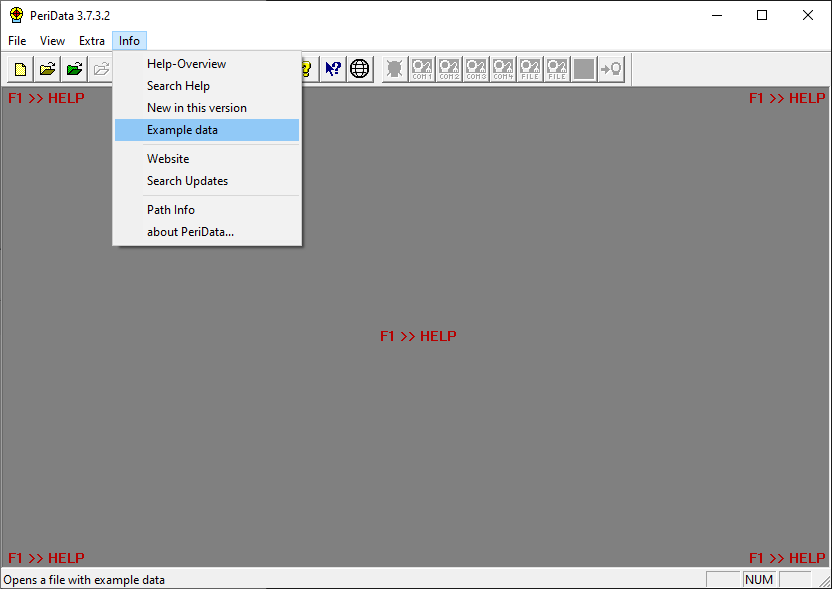Image resolution: width=832 pixels, height=589 pixels.
Task: Select the COM1 port toolbar icon
Action: pos(422,69)
